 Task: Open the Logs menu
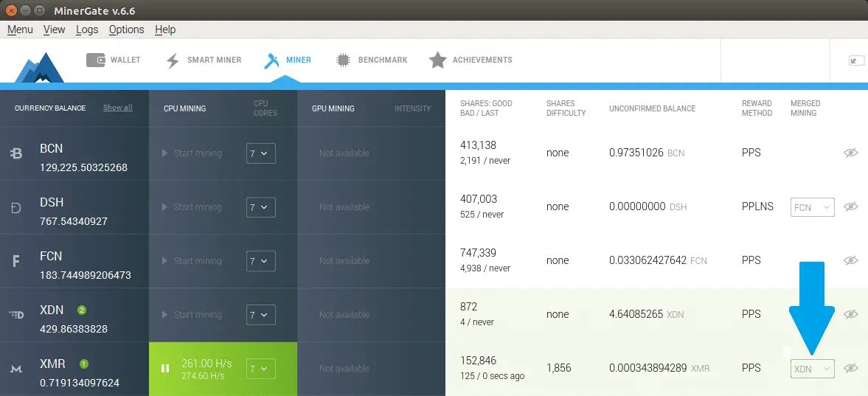coord(87,29)
